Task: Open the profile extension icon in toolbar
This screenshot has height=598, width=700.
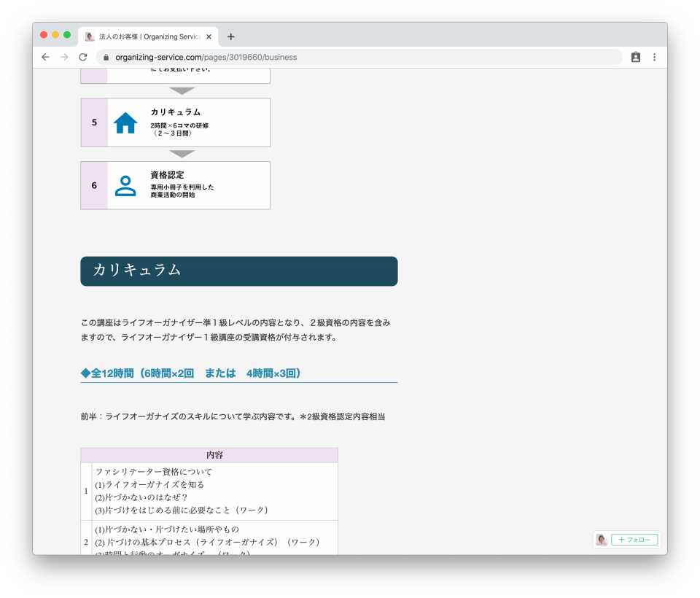Action: (x=636, y=57)
